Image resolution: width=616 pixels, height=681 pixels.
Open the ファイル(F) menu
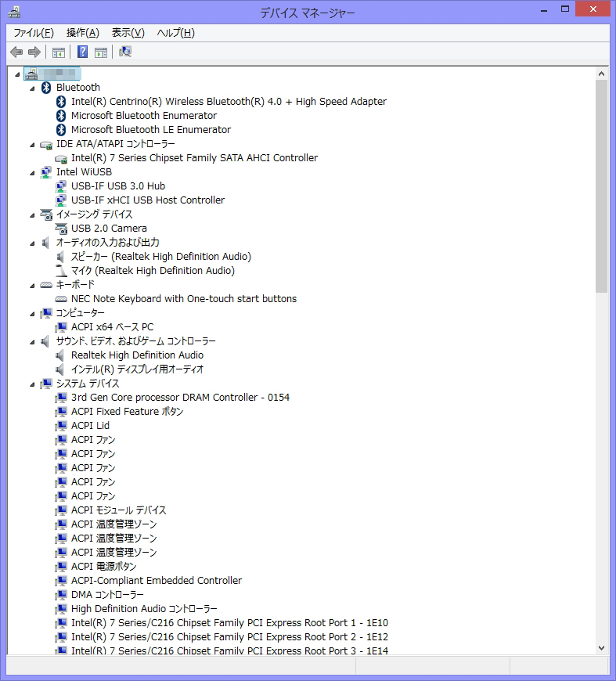pyautogui.click(x=34, y=33)
